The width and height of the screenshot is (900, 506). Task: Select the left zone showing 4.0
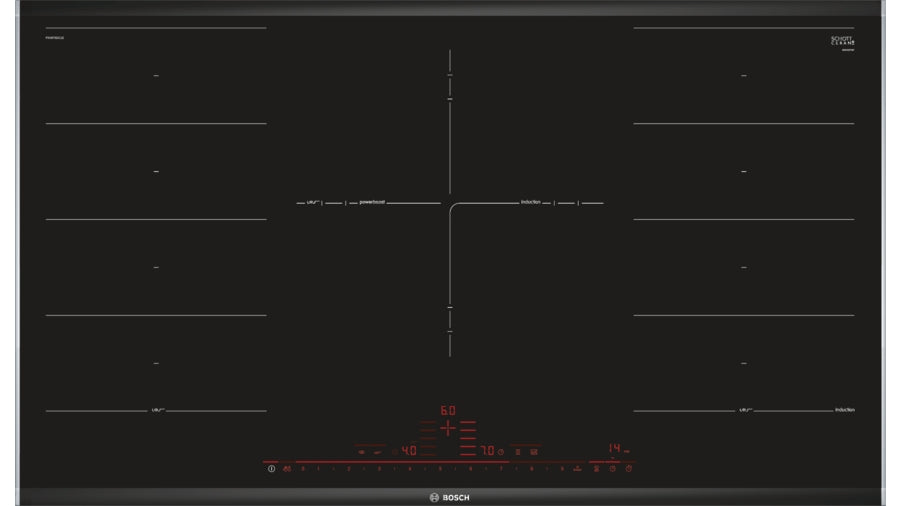409,451
